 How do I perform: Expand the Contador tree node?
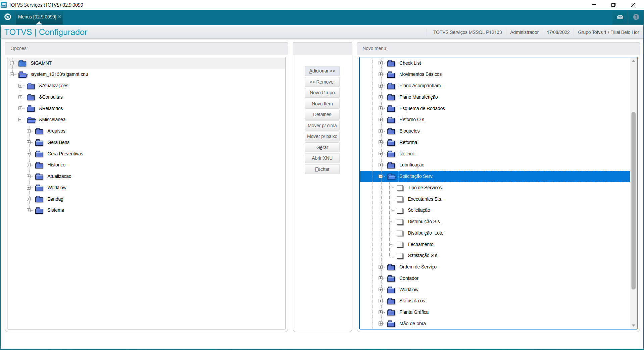tap(381, 278)
